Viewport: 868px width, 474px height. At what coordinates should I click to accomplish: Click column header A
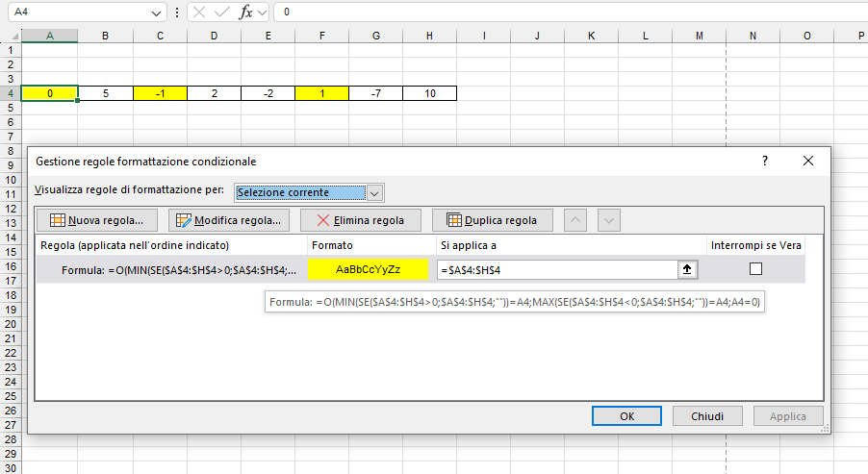click(x=50, y=36)
